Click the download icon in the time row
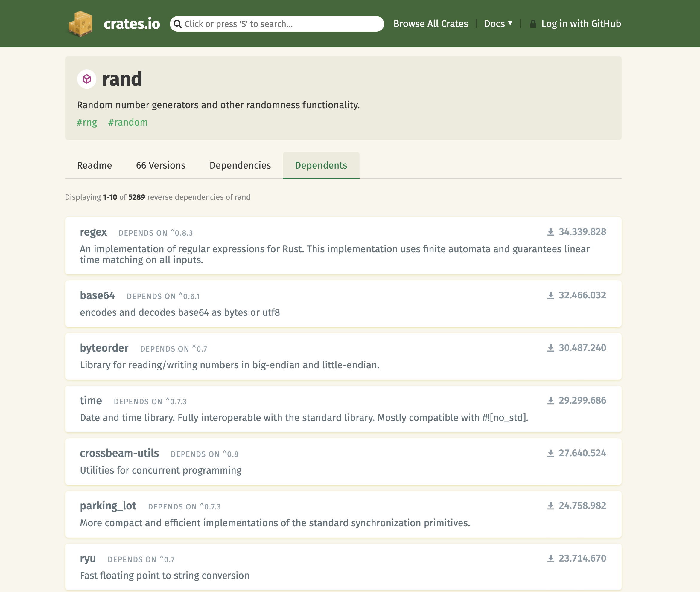The image size is (700, 592). tap(551, 401)
